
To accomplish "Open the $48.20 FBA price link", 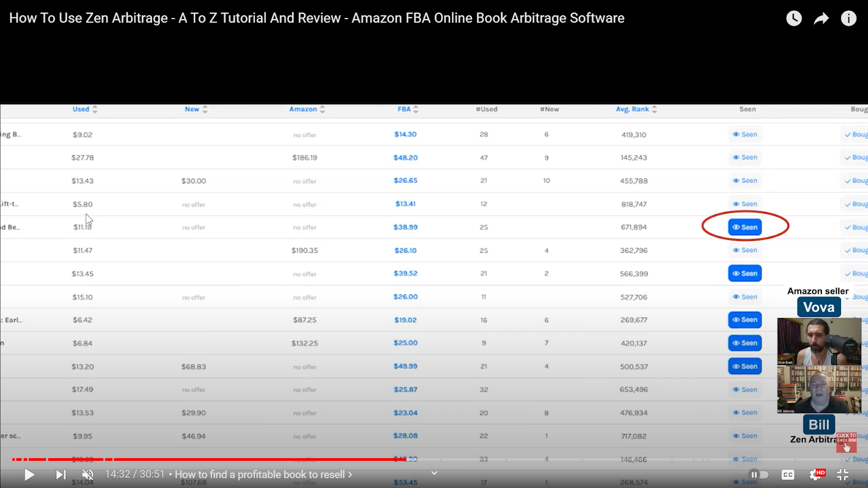I will (x=405, y=157).
